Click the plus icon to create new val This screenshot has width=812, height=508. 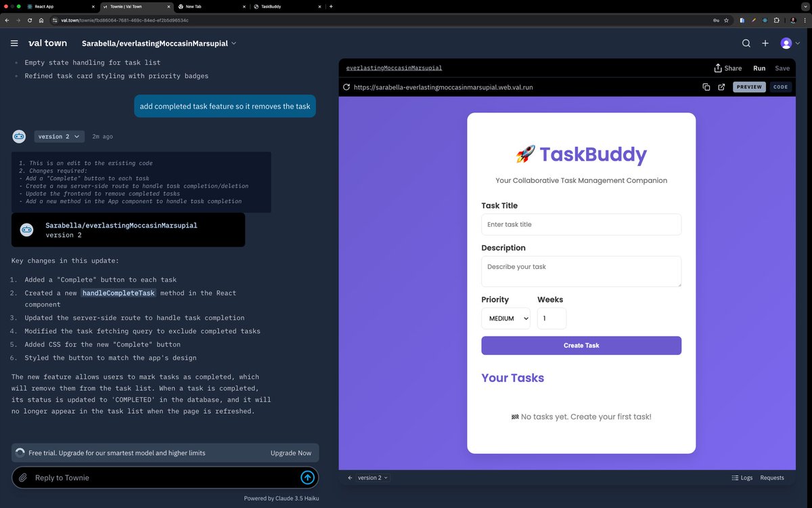point(765,43)
